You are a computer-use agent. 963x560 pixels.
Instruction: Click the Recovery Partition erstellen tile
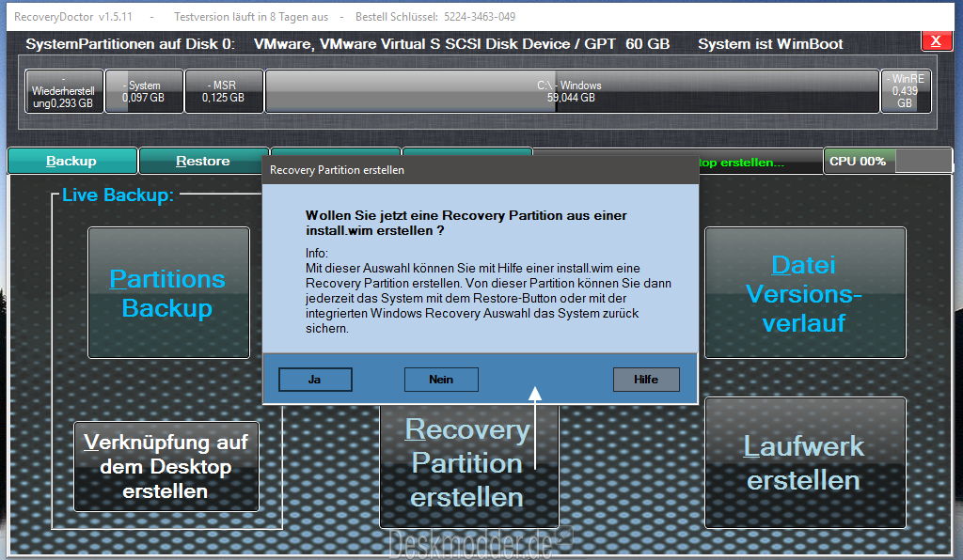[x=468, y=465]
